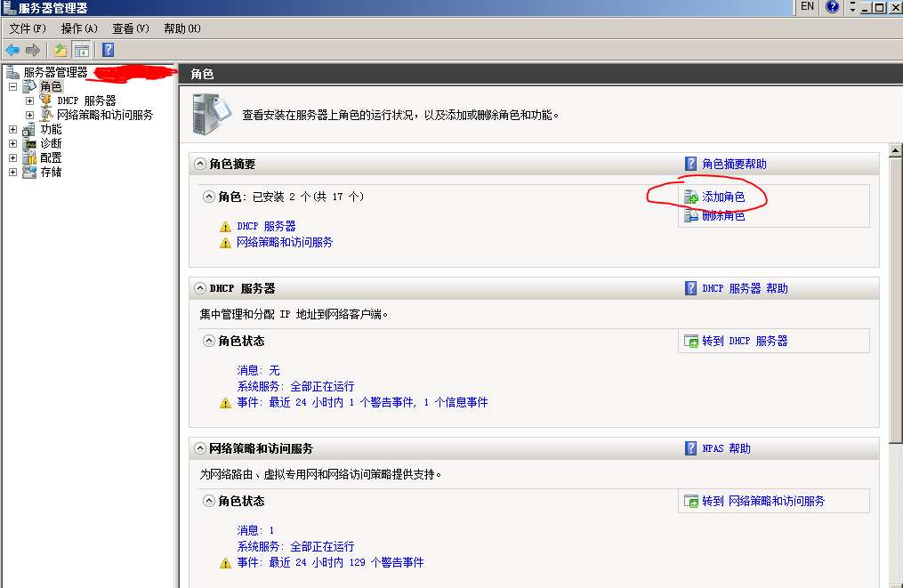Expand the 诊断 tree node

12,143
